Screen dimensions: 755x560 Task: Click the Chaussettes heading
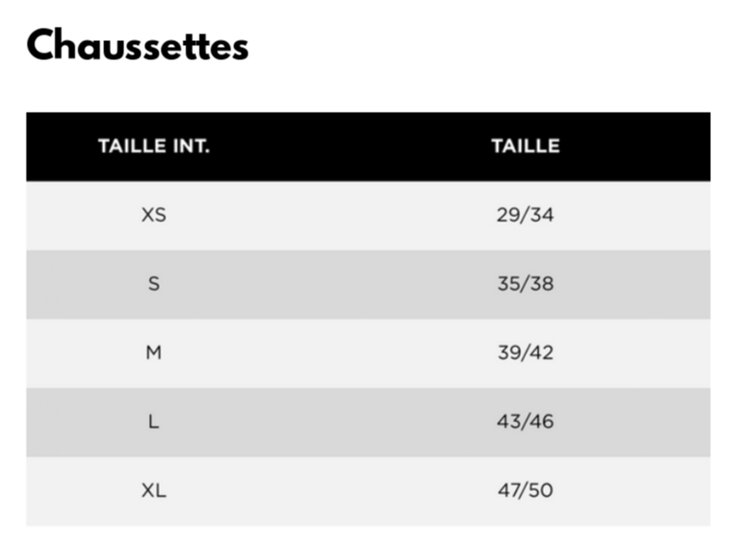tap(138, 46)
